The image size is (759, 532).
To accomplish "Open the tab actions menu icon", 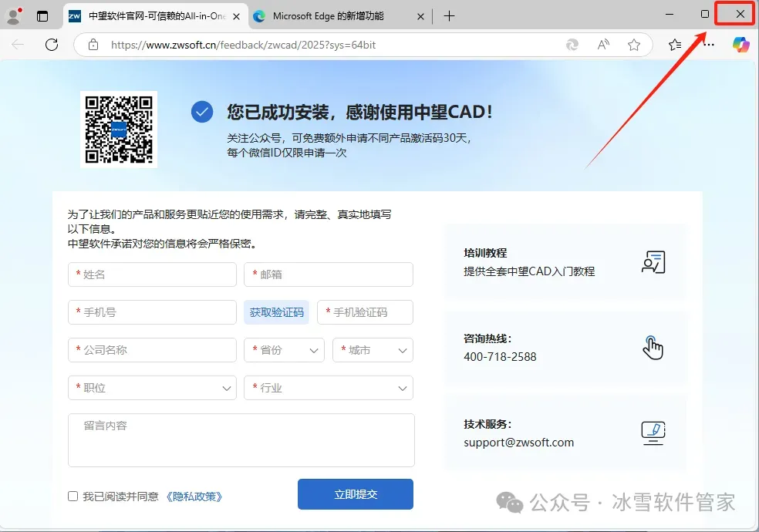I will (x=42, y=16).
